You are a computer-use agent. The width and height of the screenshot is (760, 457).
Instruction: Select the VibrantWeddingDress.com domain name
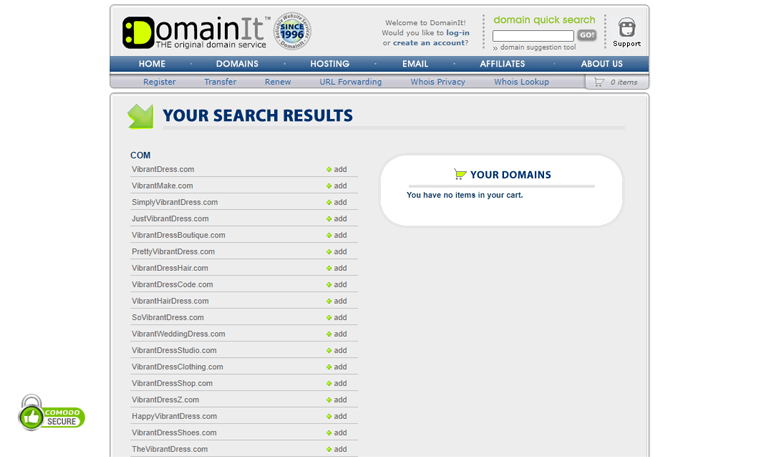point(178,334)
